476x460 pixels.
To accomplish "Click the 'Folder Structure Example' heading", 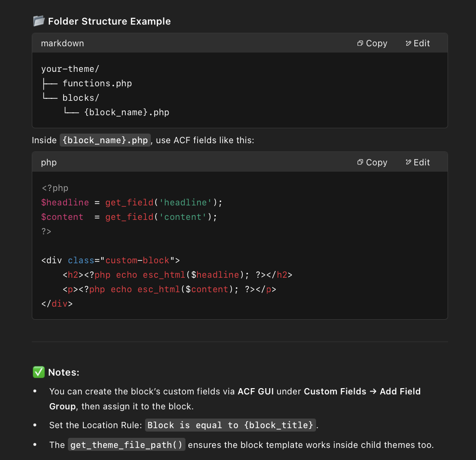I will coord(109,21).
